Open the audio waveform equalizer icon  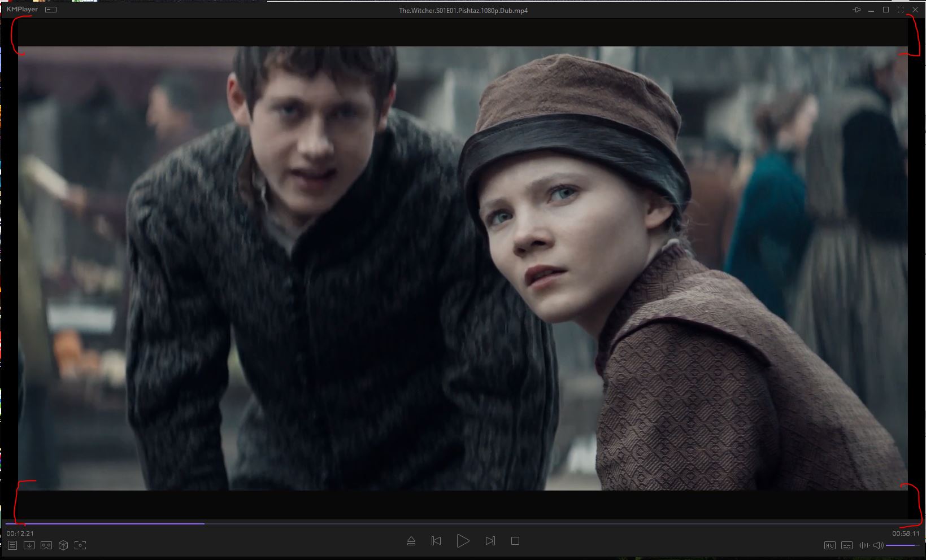pos(863,545)
